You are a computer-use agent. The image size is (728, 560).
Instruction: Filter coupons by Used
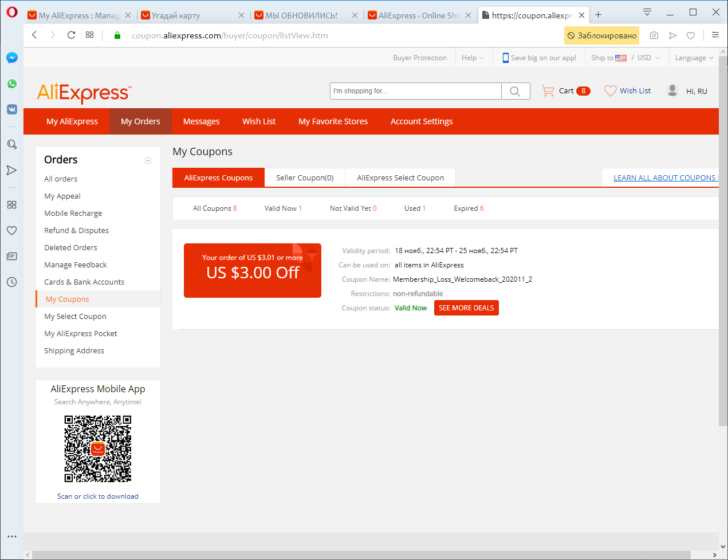click(415, 208)
